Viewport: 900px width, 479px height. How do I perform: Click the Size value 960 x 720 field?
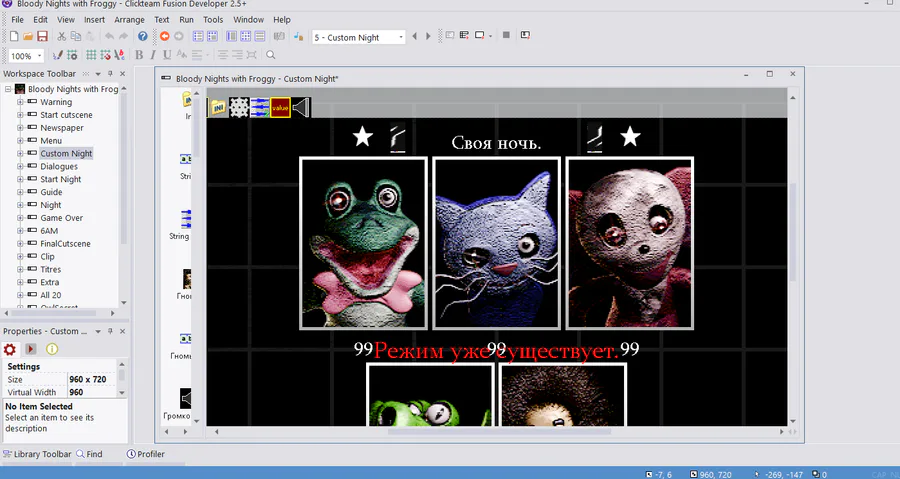pyautogui.click(x=91, y=379)
